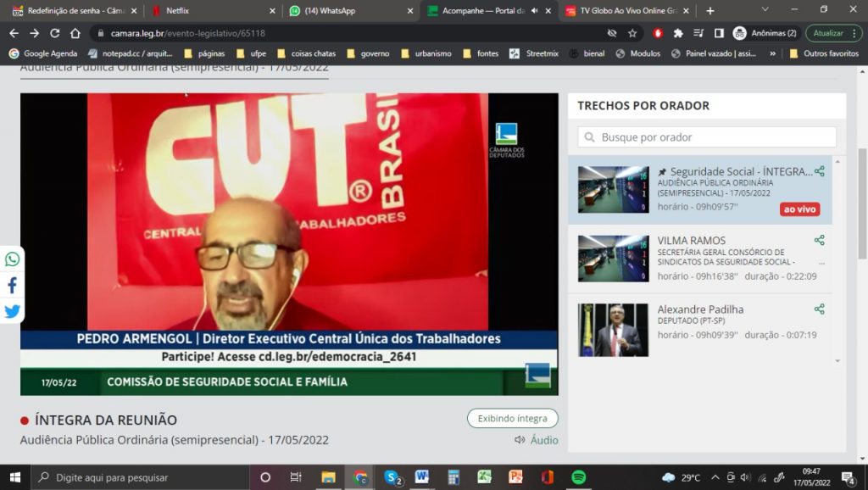
Task: Click the speaker list down arrow
Action: click(837, 361)
